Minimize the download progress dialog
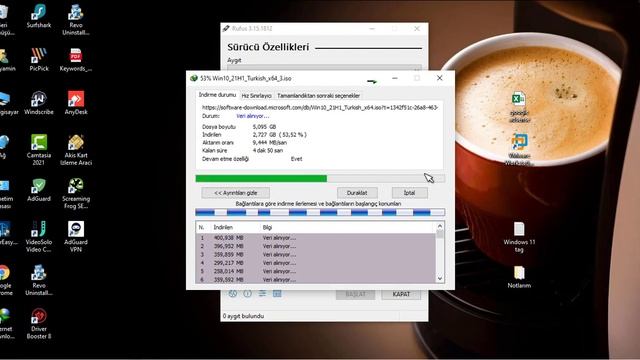640x360 pixels. [x=395, y=78]
